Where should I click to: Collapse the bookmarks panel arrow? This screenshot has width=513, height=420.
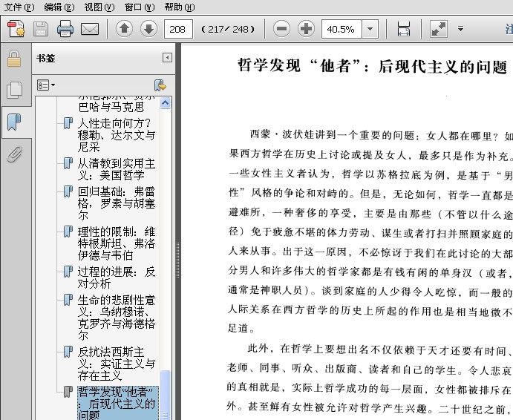[x=167, y=58]
